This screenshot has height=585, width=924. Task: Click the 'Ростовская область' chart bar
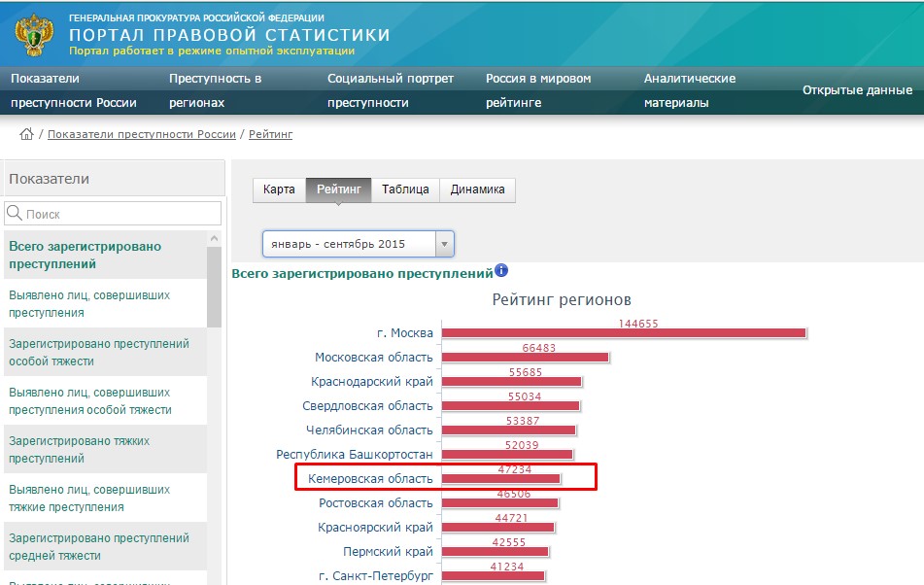point(499,503)
